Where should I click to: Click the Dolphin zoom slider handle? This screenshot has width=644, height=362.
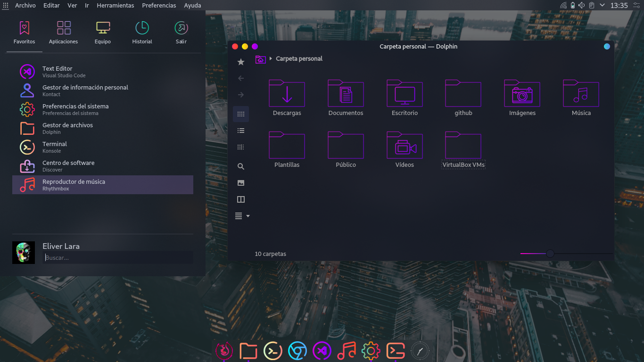(550, 254)
